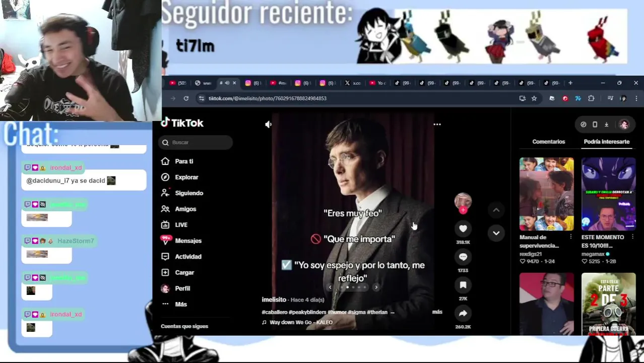Open the browser extensions puzzle icon

click(x=591, y=98)
